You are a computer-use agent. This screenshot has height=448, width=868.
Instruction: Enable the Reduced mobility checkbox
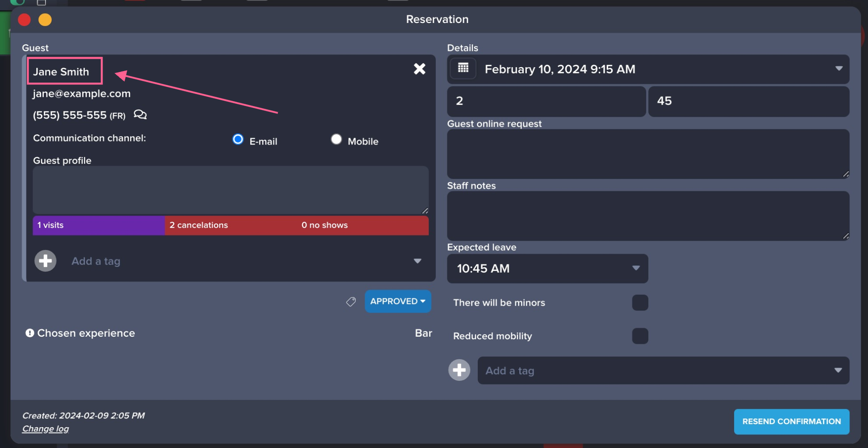click(x=640, y=336)
